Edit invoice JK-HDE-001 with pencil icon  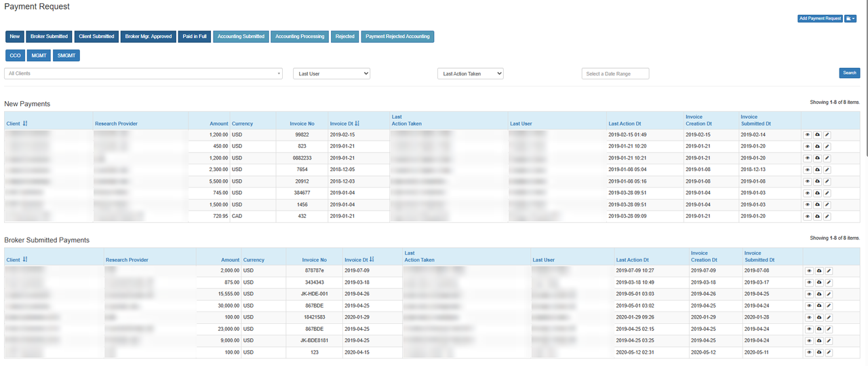(829, 294)
